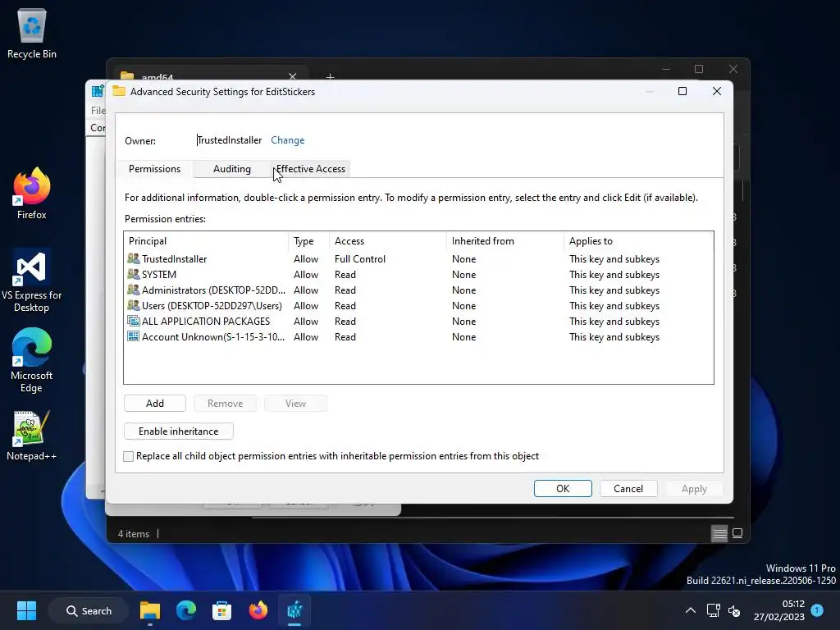The width and height of the screenshot is (840, 630).
Task: Open Microsoft Store from the taskbar
Action: [221, 610]
